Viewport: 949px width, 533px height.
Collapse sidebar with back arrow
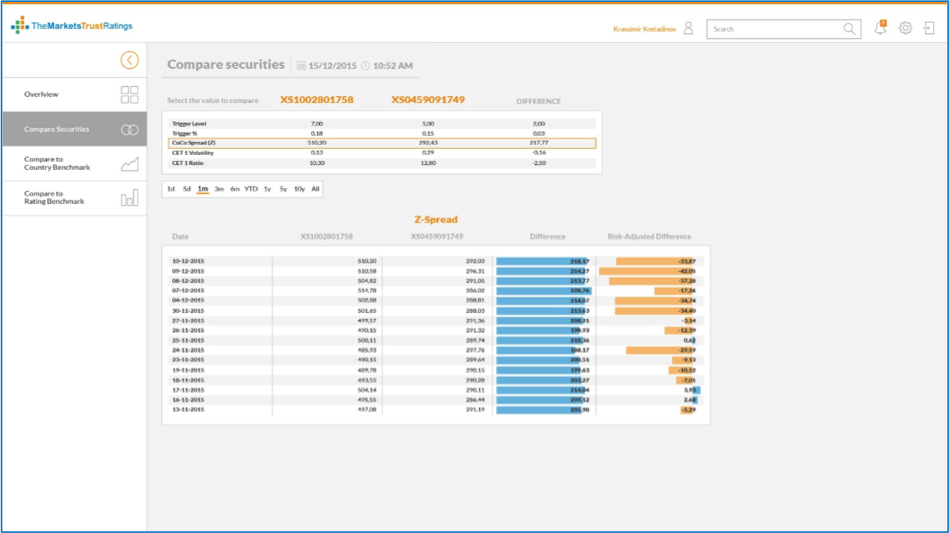(x=129, y=60)
